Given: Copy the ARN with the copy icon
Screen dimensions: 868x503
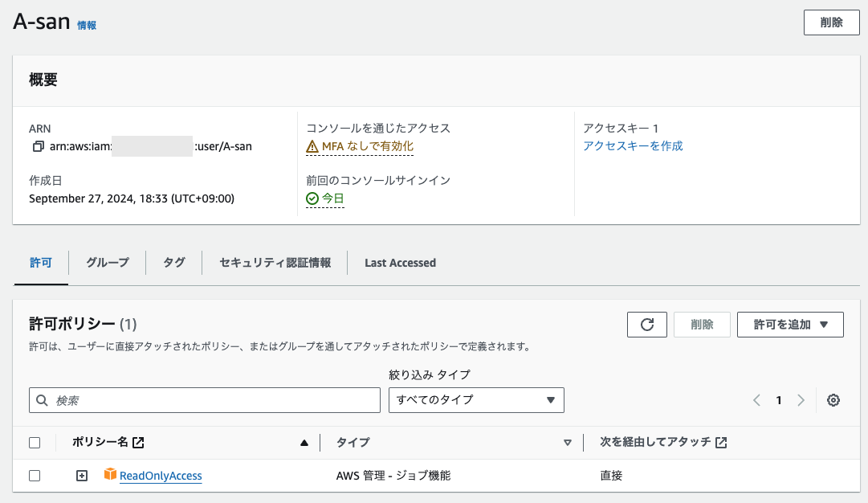Looking at the screenshot, I should click(x=38, y=147).
